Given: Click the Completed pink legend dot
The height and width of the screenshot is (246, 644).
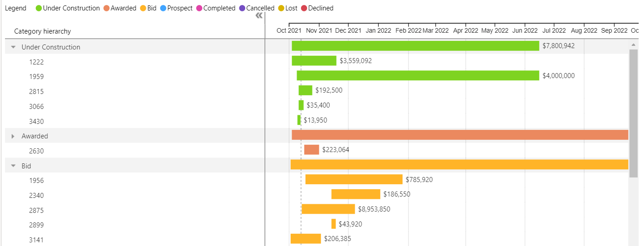Looking at the screenshot, I should click(199, 8).
